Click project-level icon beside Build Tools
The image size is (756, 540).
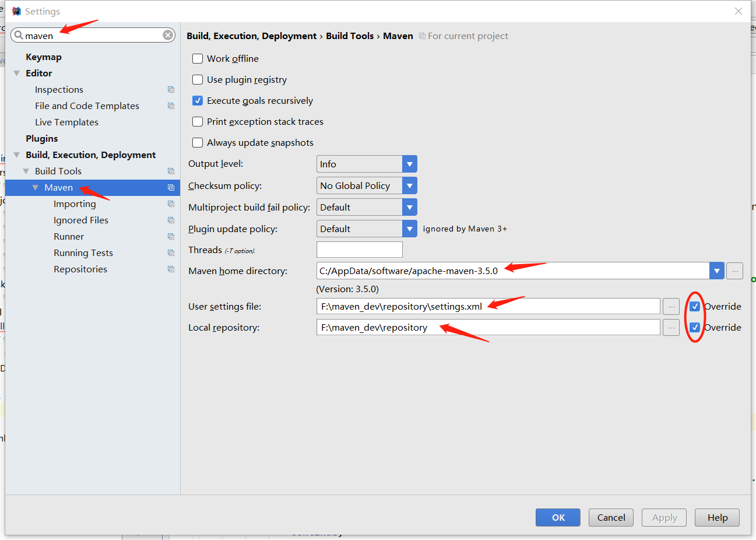pyautogui.click(x=171, y=171)
